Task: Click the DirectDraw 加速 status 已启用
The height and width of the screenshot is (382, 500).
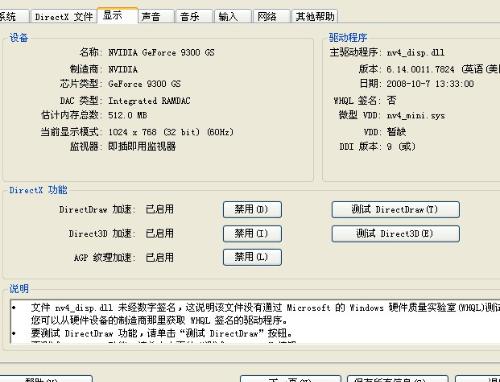Action: [160, 209]
